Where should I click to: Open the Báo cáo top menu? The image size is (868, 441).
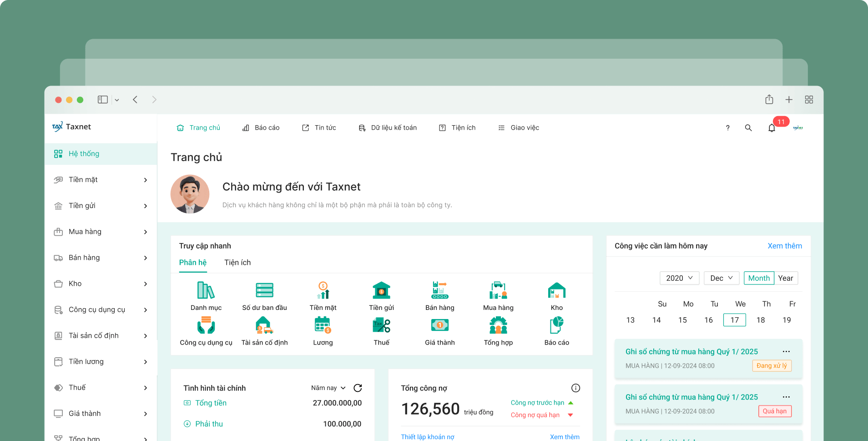pos(261,128)
